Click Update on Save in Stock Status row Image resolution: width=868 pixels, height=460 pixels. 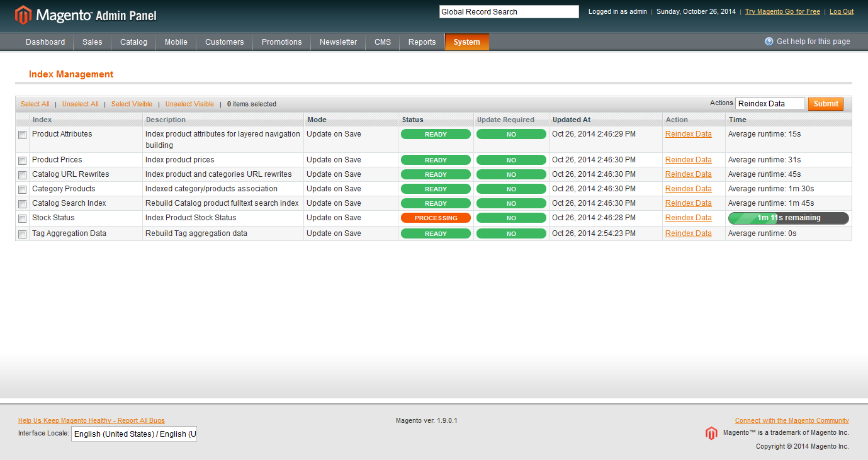tap(334, 218)
